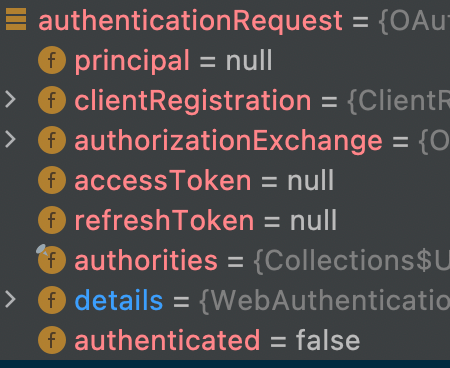
Task: Select the accessToken variable name
Action: tap(163, 180)
